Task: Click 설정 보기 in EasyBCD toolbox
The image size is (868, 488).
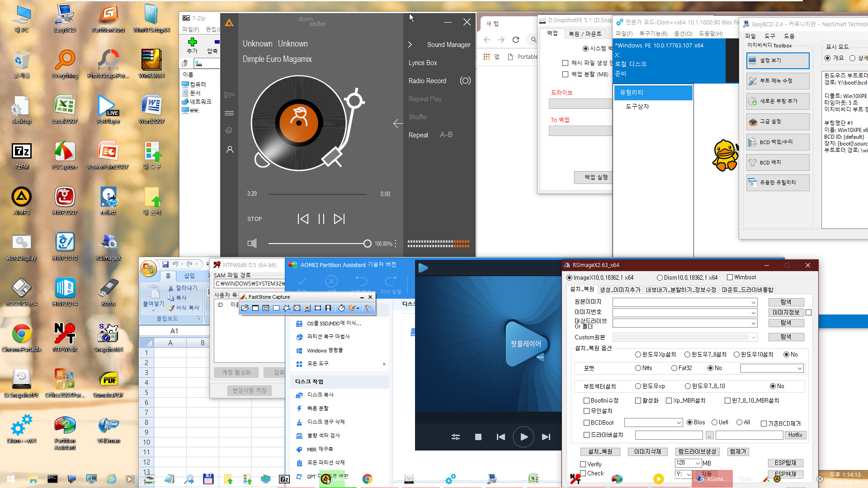Action: [x=778, y=61]
